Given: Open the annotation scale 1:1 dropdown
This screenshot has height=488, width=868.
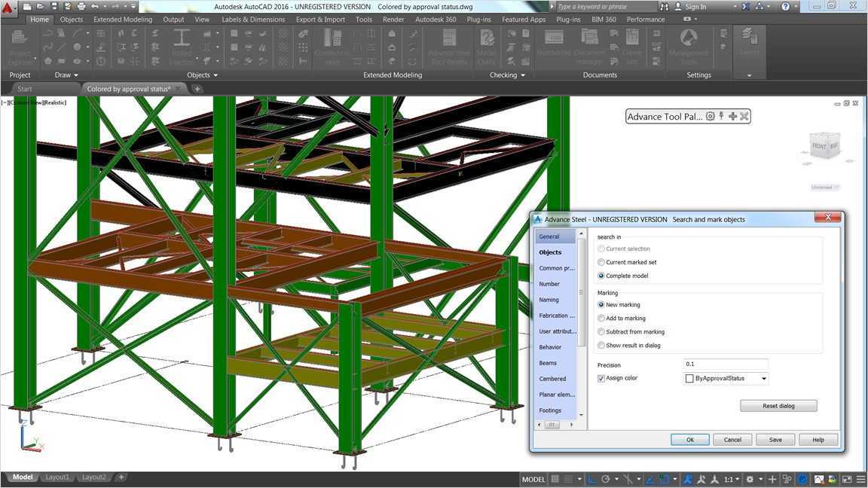Looking at the screenshot, I should (x=732, y=479).
